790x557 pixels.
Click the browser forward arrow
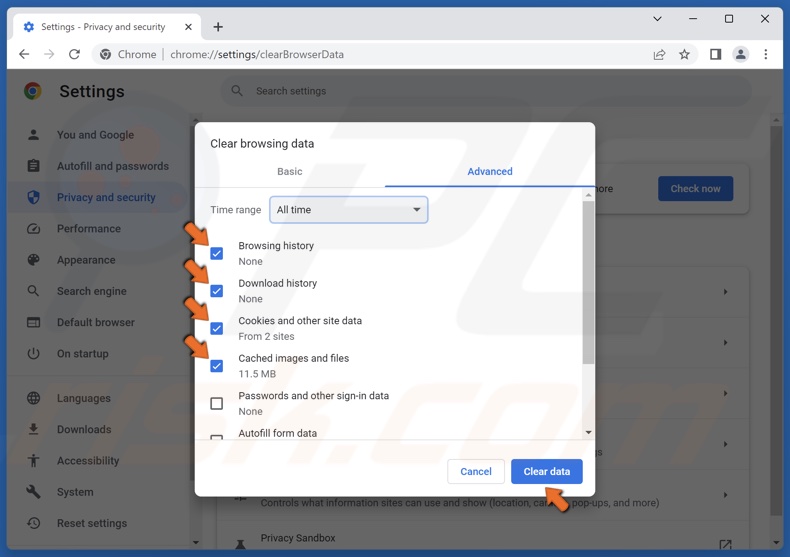pos(49,54)
